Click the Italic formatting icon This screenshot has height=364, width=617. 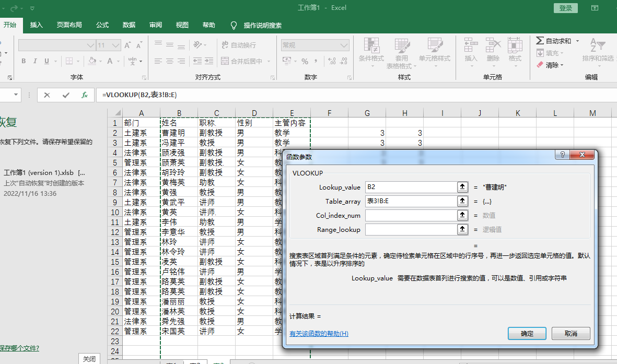point(35,61)
